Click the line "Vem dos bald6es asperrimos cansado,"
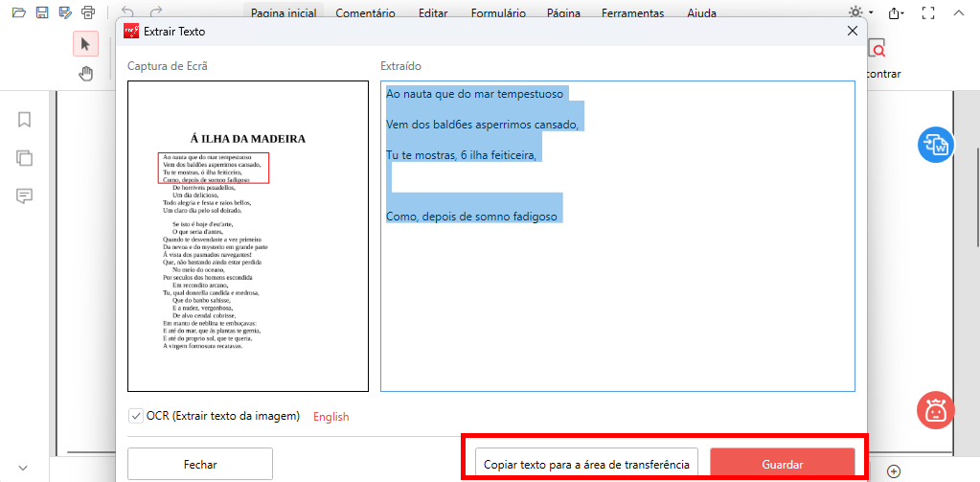Image resolution: width=980 pixels, height=482 pixels. point(483,125)
